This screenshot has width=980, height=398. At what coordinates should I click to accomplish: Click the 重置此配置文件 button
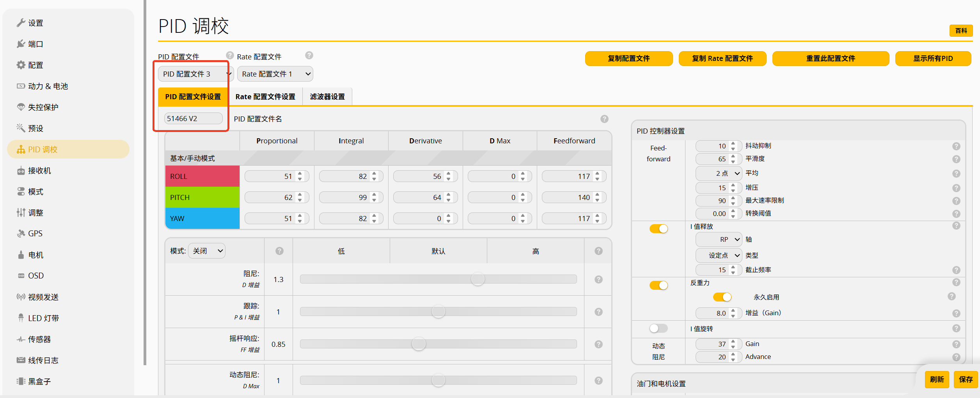pyautogui.click(x=830, y=59)
